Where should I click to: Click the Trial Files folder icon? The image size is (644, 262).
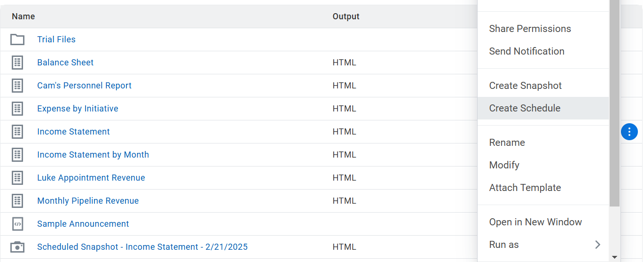(x=17, y=40)
